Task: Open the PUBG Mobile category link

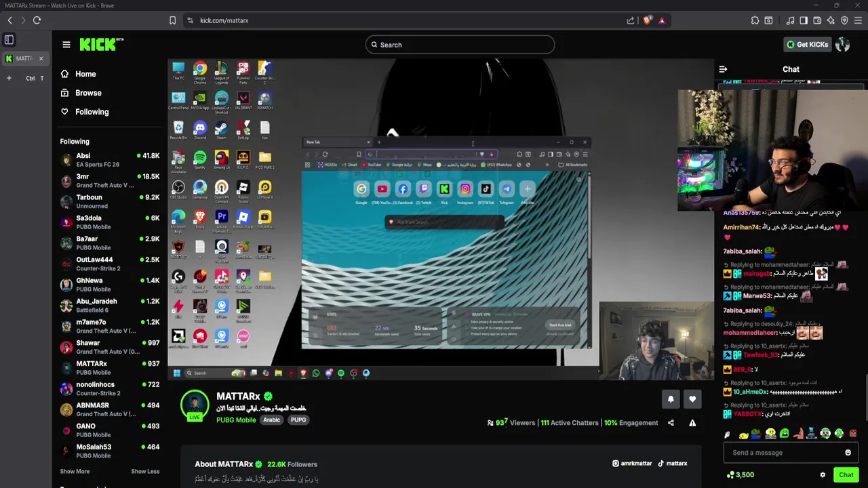Action: [236, 420]
